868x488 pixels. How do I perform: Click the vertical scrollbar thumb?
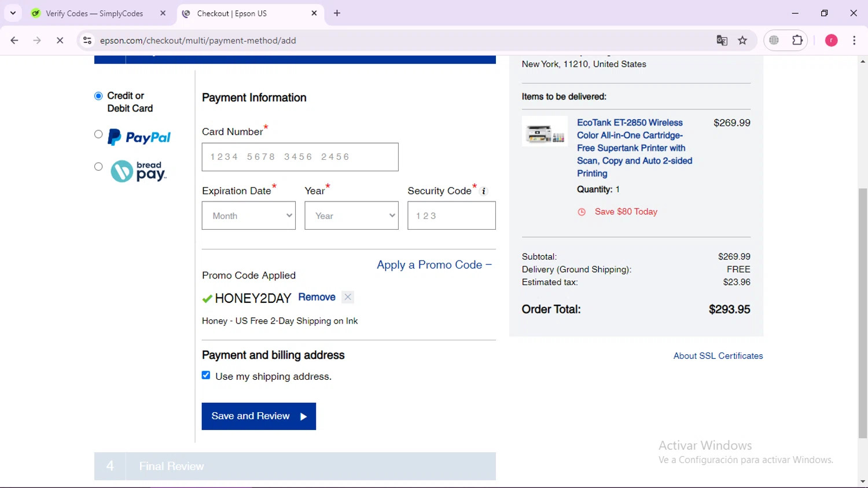pyautogui.click(x=863, y=313)
